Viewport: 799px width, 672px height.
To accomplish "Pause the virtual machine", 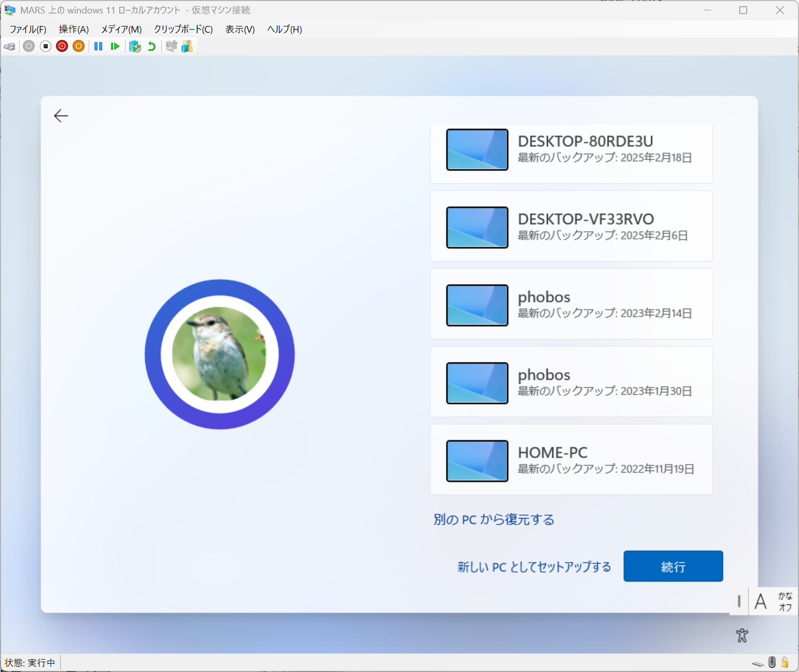I will (98, 47).
